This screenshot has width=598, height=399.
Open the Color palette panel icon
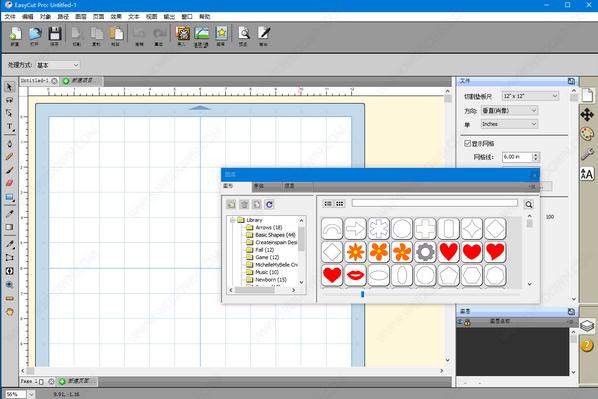(x=587, y=134)
